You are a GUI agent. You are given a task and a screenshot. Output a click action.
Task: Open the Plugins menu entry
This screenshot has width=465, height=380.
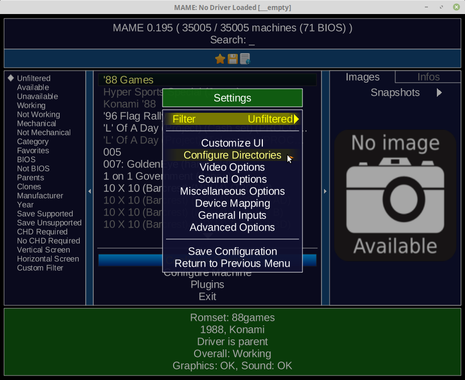[x=207, y=284]
